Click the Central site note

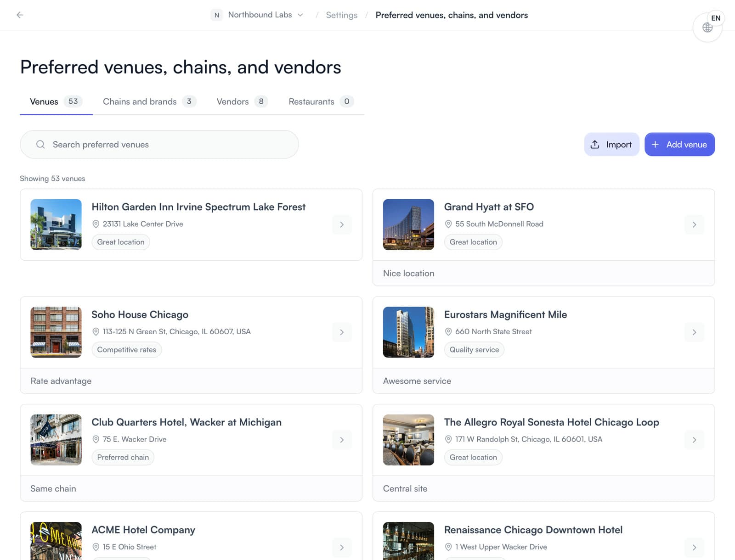tap(405, 488)
